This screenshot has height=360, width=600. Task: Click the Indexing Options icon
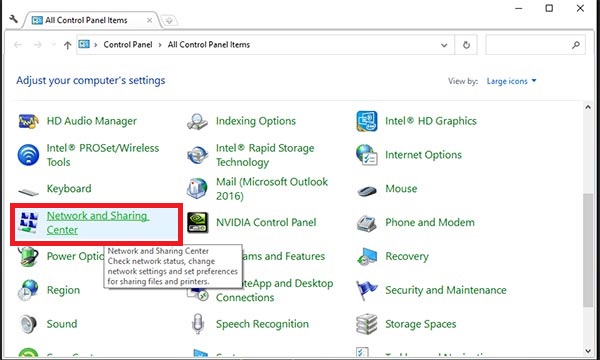(197, 121)
